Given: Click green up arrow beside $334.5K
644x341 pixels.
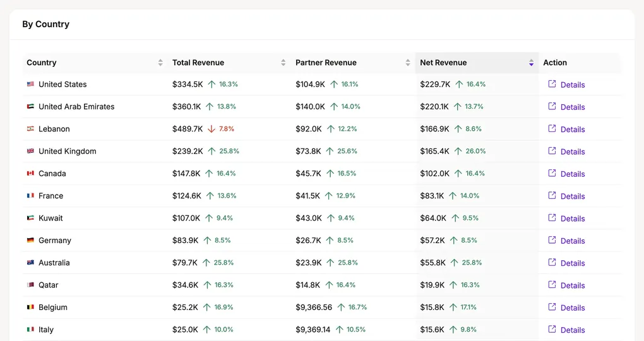Looking at the screenshot, I should pos(212,84).
